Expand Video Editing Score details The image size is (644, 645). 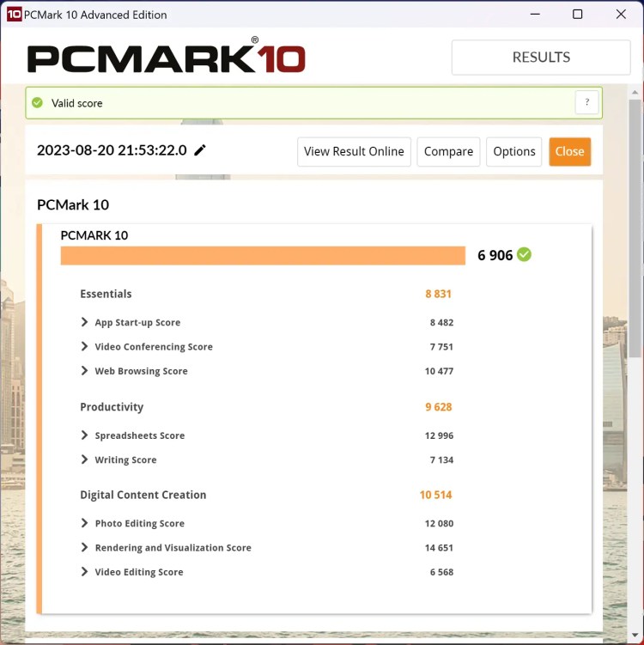pos(84,572)
